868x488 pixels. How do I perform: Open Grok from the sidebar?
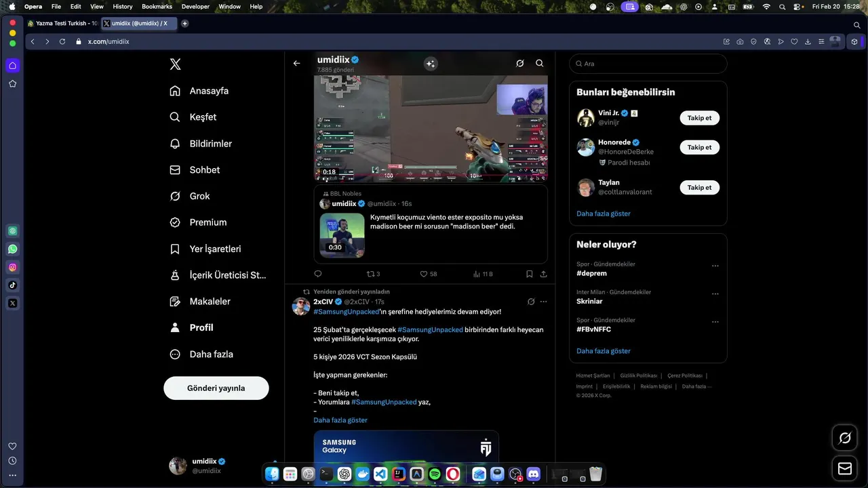click(190, 196)
